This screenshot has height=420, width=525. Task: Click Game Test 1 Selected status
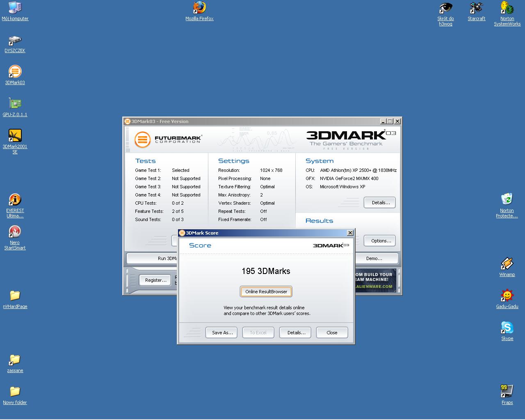click(180, 170)
